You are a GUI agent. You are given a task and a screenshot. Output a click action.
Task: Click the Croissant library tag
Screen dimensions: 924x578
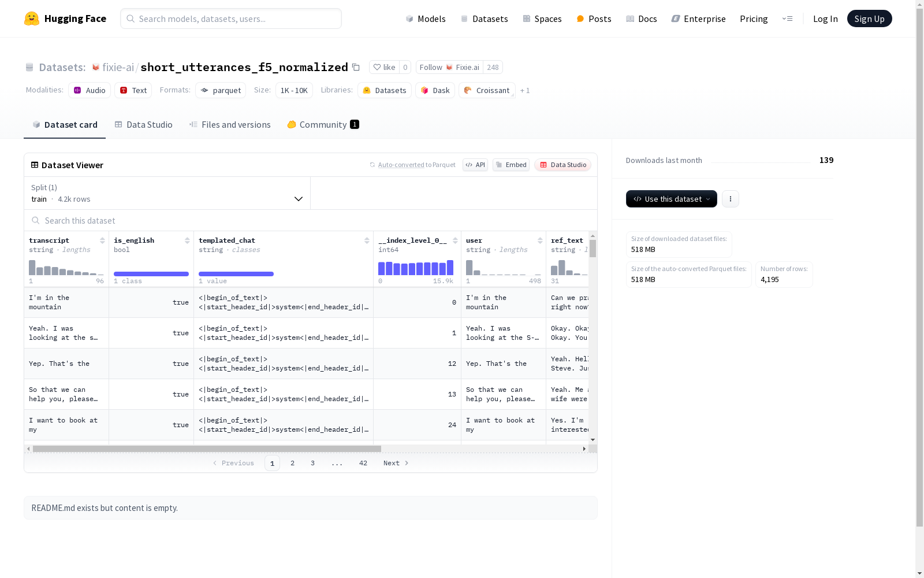click(x=487, y=90)
